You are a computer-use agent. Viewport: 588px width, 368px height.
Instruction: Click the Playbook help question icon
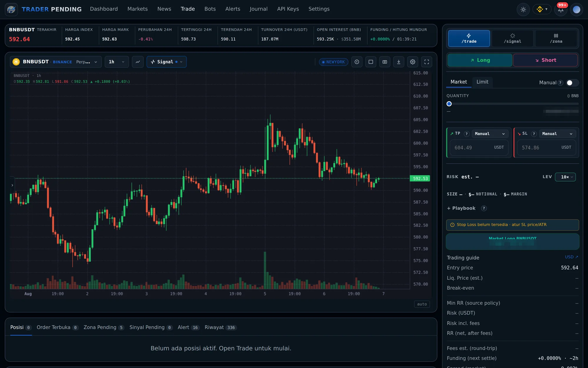[484, 208]
